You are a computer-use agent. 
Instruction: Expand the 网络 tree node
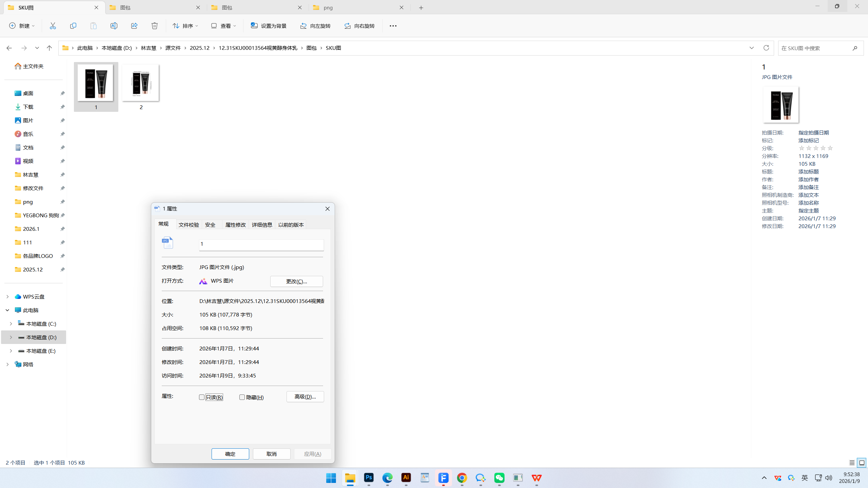coord(7,364)
